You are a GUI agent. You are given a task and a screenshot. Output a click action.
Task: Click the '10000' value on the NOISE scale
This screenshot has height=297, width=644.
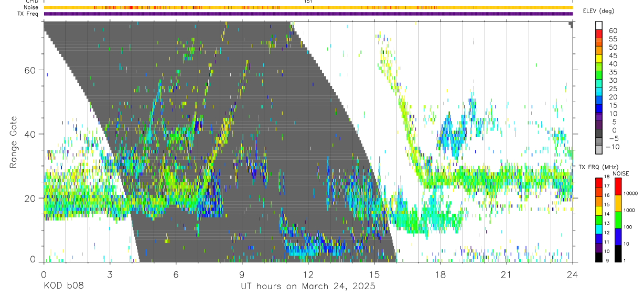click(632, 193)
